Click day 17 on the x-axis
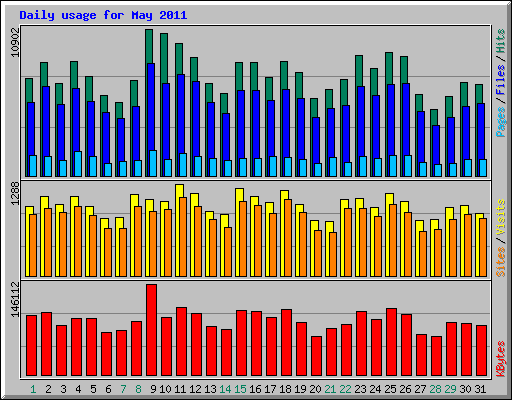Viewport: 512px width, 400px height. tap(270, 389)
